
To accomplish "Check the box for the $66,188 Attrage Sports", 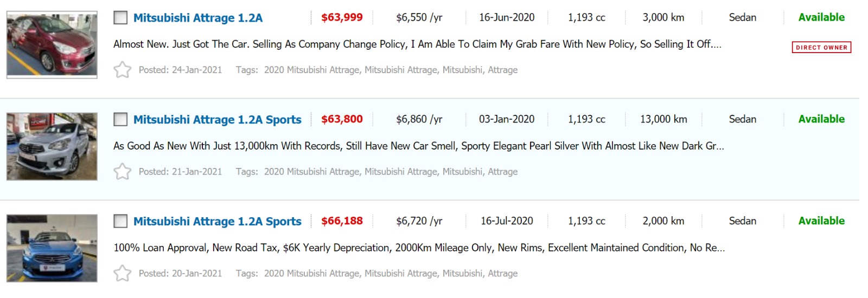I will click(x=120, y=222).
